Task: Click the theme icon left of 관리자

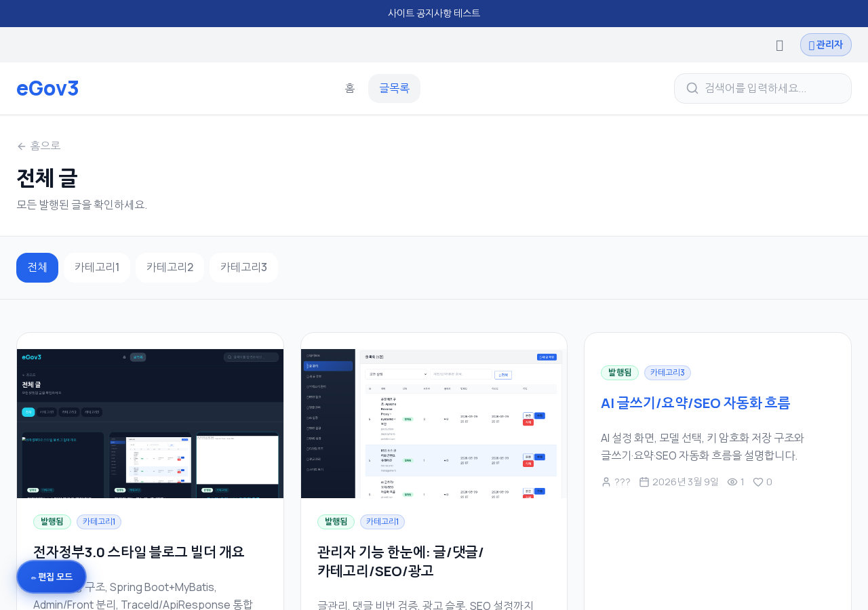Action: pyautogui.click(x=778, y=44)
